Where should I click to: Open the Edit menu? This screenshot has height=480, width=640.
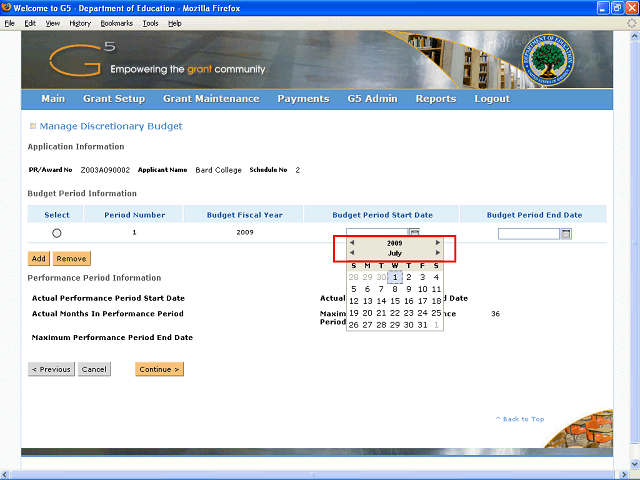click(x=30, y=24)
